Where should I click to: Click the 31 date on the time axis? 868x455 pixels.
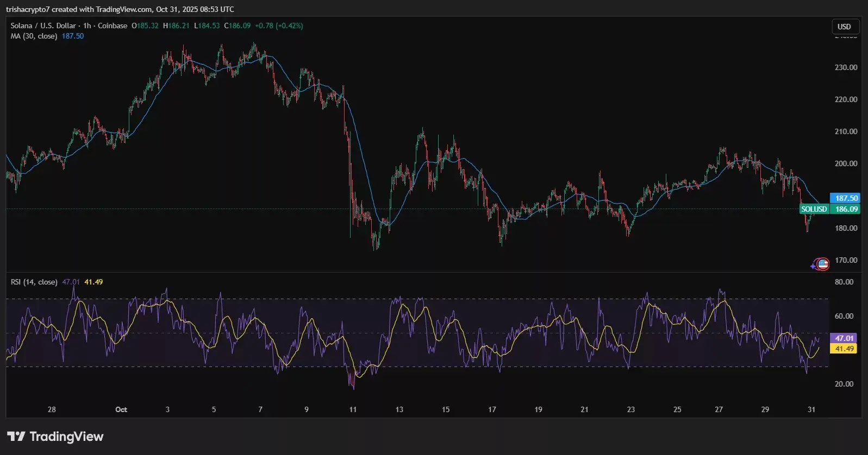(811, 409)
